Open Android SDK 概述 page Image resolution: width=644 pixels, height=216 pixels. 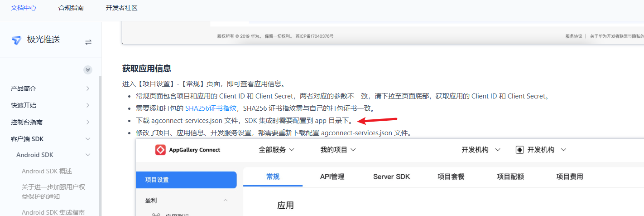point(47,171)
